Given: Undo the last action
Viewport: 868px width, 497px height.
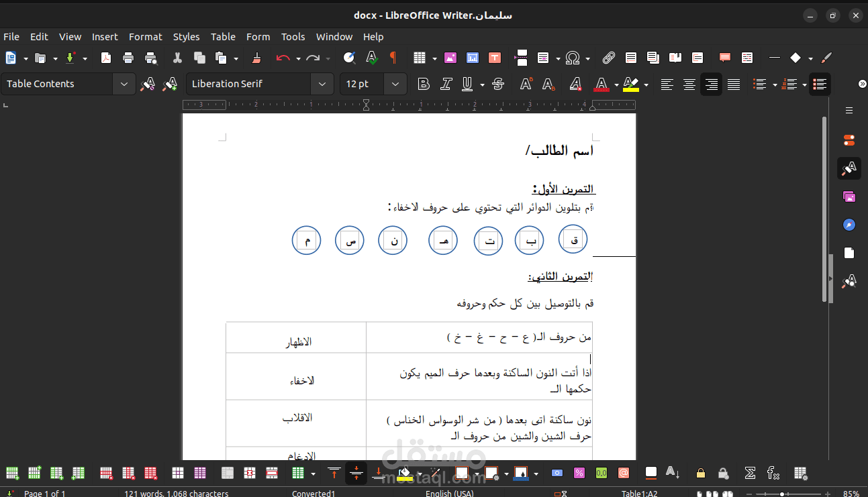Looking at the screenshot, I should point(283,58).
